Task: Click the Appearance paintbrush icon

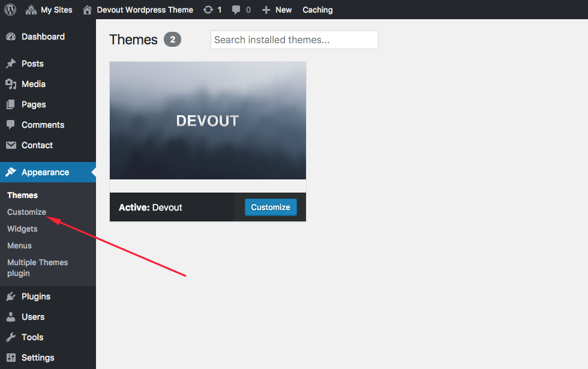Action: [11, 172]
